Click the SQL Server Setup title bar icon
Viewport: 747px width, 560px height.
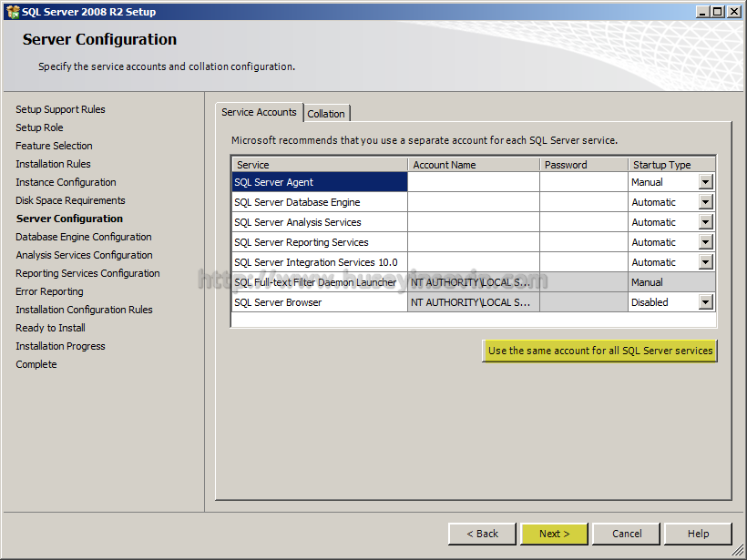pos(13,12)
